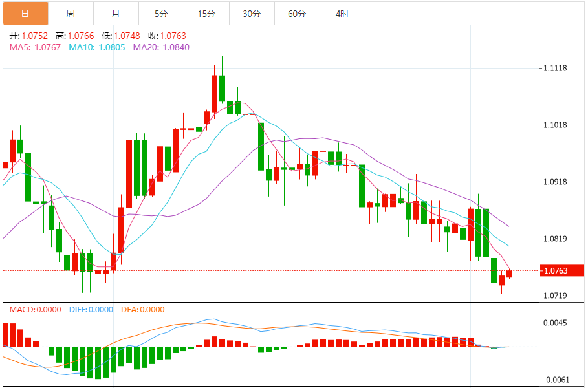The height and width of the screenshot is (388, 588).
Task: Click the MA10: 1.0805 legend
Action: coord(97,47)
